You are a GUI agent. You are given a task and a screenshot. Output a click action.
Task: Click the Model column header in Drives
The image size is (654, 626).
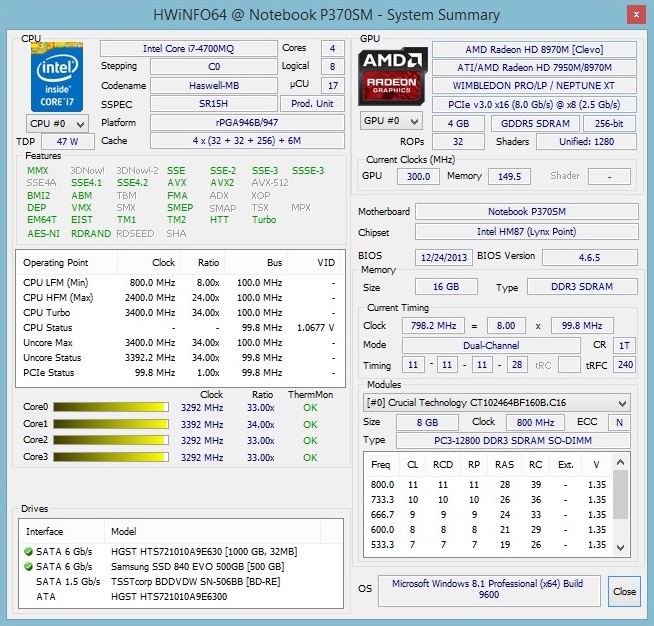point(212,531)
